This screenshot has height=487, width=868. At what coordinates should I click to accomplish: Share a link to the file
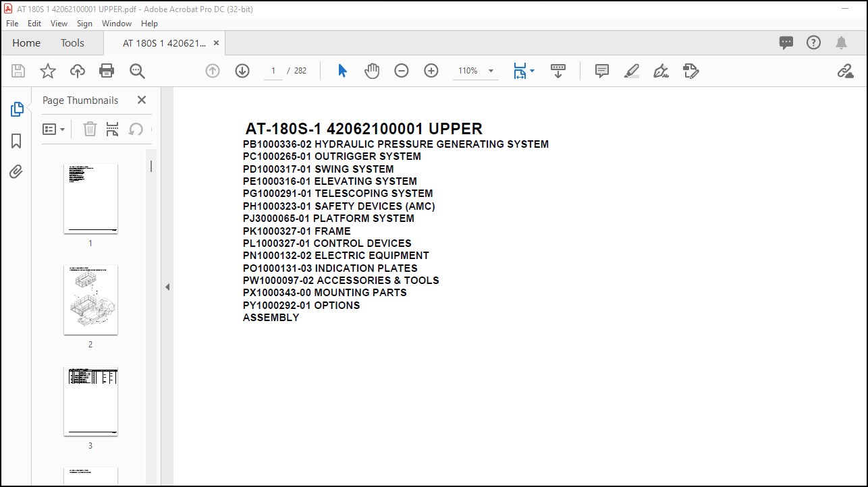point(845,71)
